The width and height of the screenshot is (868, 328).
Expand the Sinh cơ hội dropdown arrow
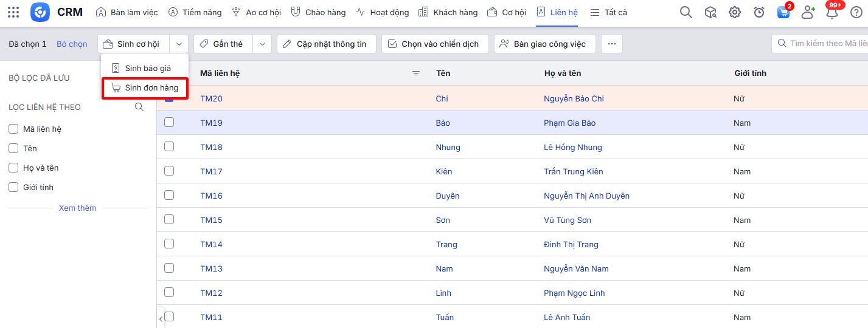click(179, 44)
